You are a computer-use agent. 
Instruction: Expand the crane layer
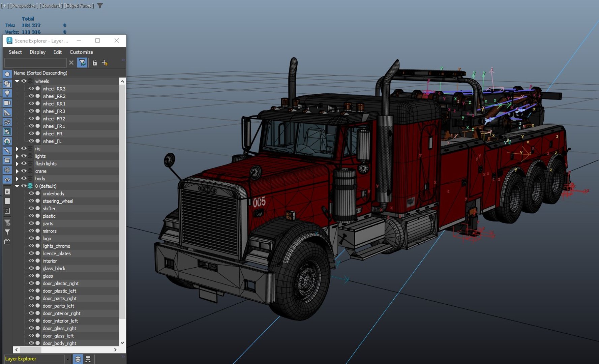pos(17,171)
